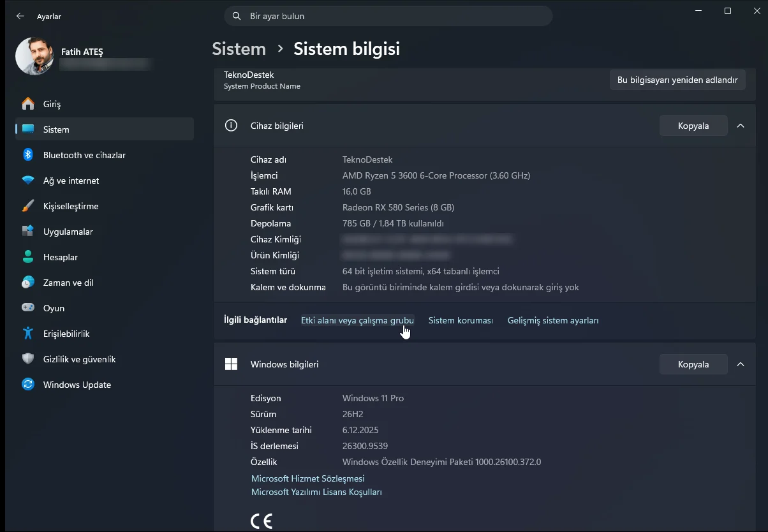Click the search magnifier icon
768x532 pixels.
237,16
